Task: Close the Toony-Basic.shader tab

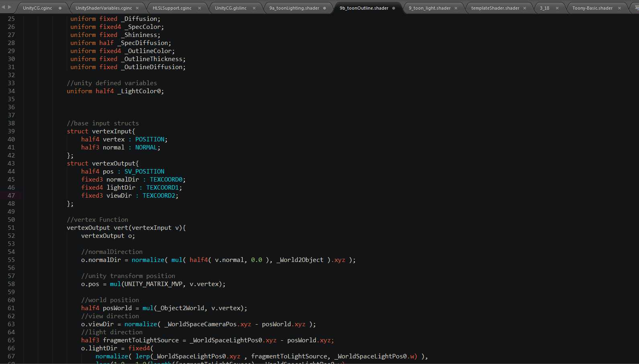Action: tap(619, 8)
